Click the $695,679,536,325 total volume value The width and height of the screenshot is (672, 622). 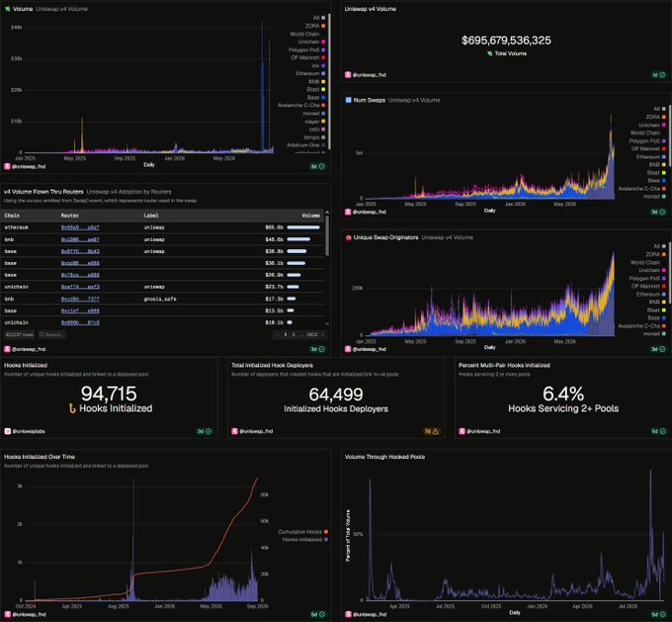[x=506, y=41]
